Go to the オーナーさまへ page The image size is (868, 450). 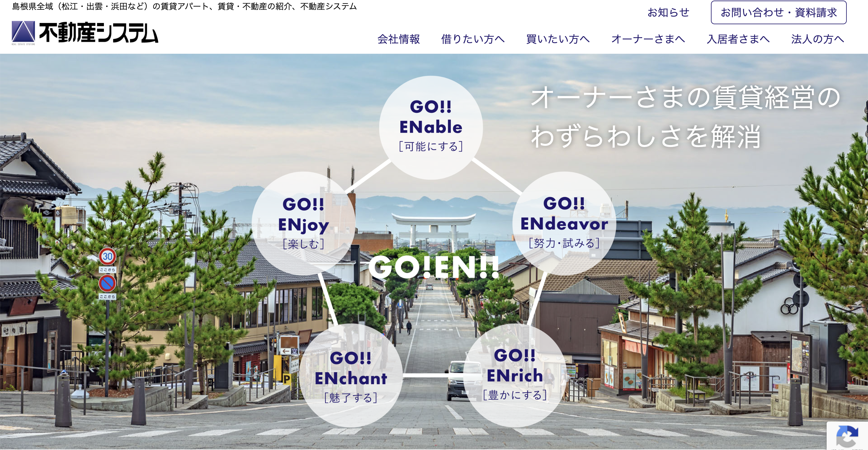point(648,39)
